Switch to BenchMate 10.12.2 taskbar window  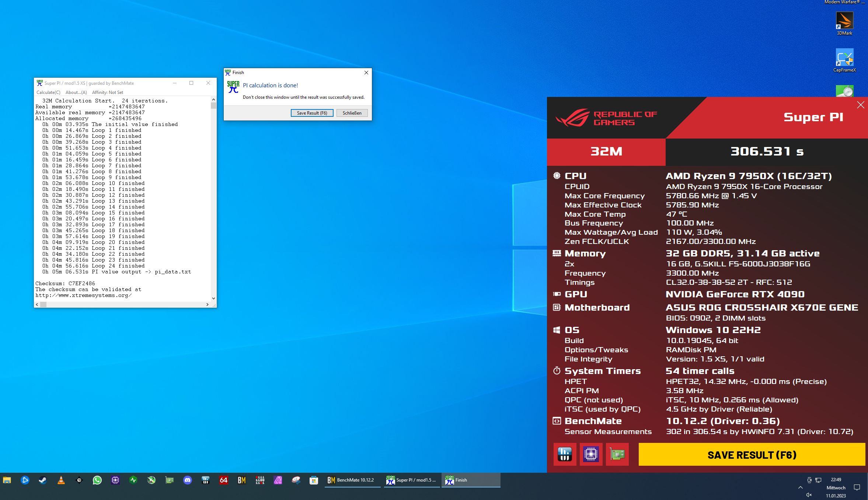(x=352, y=480)
